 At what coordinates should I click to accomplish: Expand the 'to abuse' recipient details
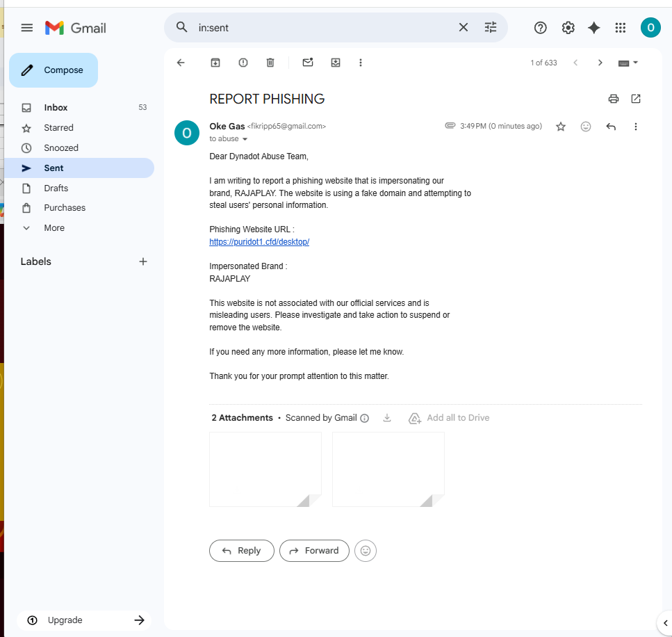[x=245, y=139]
